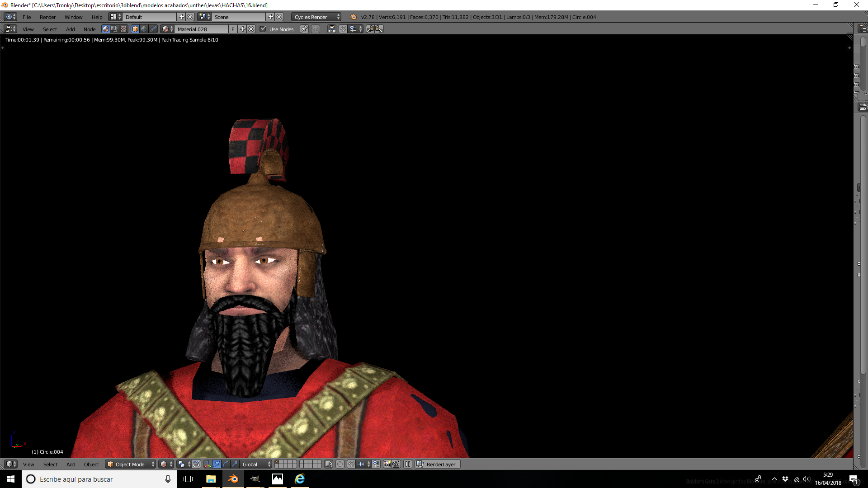Open the 3D view editor type selector
The height and width of the screenshot is (488, 868).
(x=11, y=464)
